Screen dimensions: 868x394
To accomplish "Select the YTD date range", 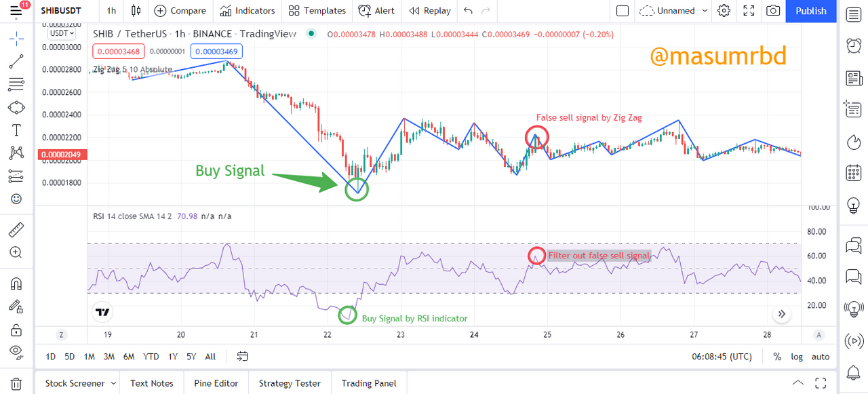I will tap(151, 356).
